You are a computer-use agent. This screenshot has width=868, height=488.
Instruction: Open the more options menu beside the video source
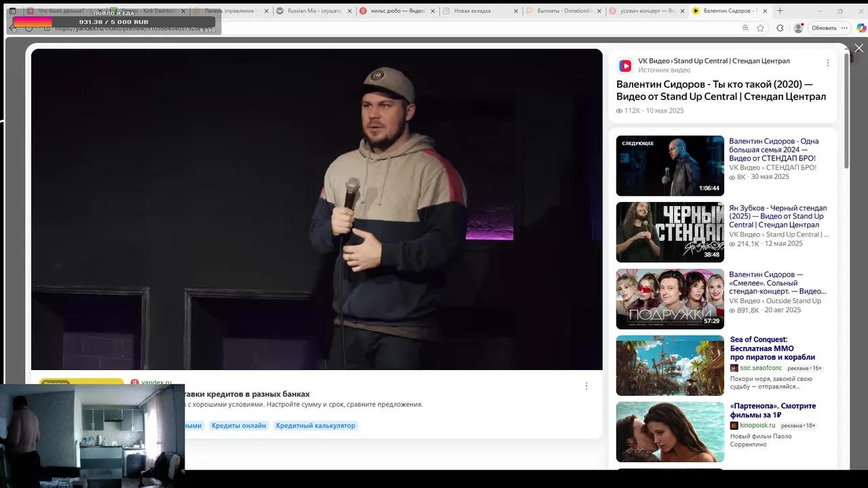pos(827,63)
